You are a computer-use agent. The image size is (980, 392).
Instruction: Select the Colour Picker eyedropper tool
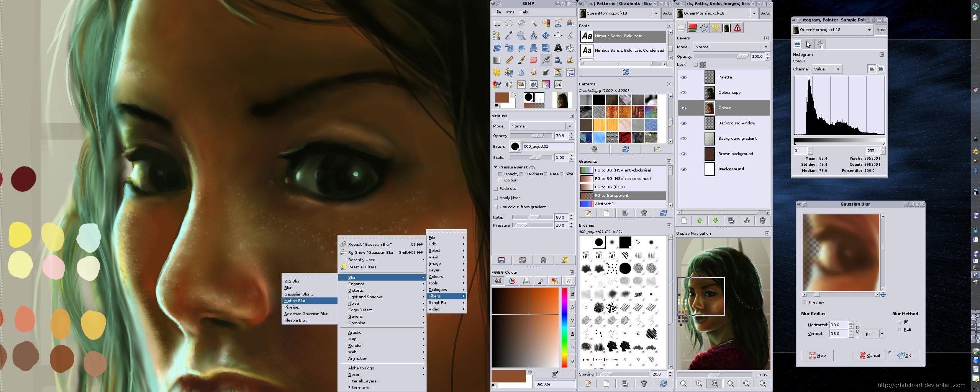click(x=509, y=35)
